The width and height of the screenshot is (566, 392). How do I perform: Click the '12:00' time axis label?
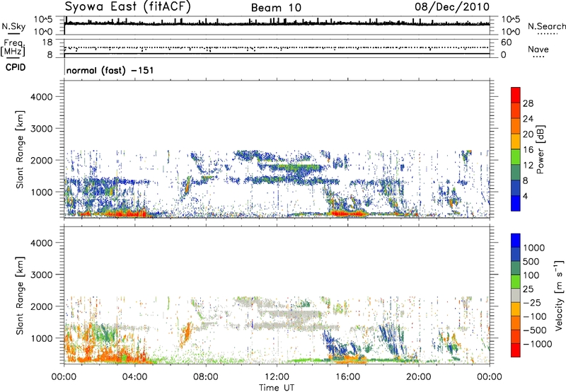coord(277,376)
